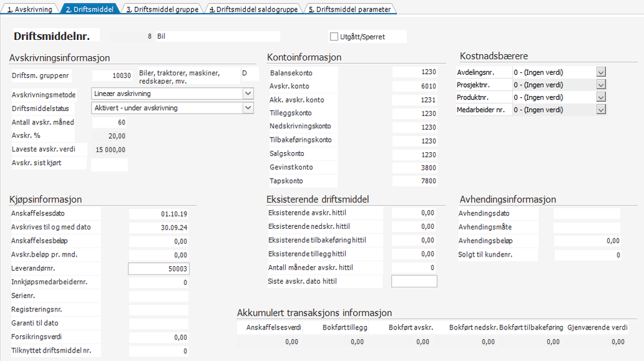The height and width of the screenshot is (361, 644).
Task: Open the Driftsmiddel gruppe tab
Action: [x=163, y=9]
